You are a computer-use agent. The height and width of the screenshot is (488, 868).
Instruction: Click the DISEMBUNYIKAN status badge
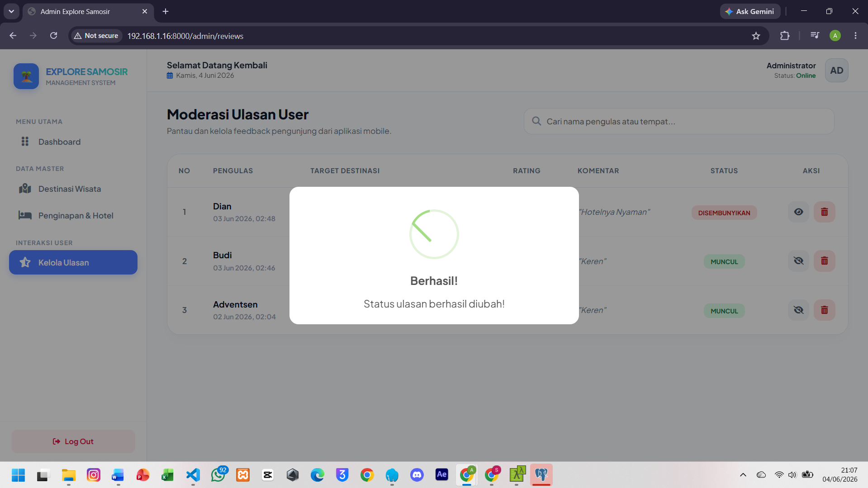tap(724, 213)
